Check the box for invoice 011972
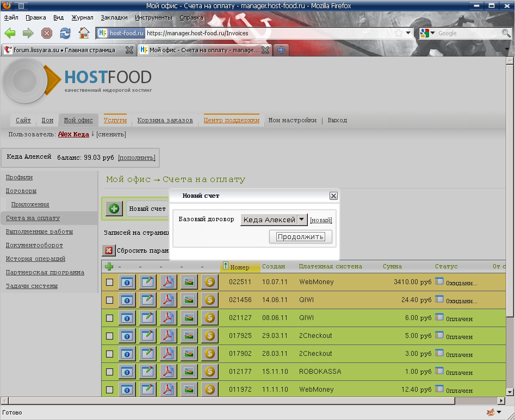Viewport: 515px width, 420px height. (x=110, y=390)
